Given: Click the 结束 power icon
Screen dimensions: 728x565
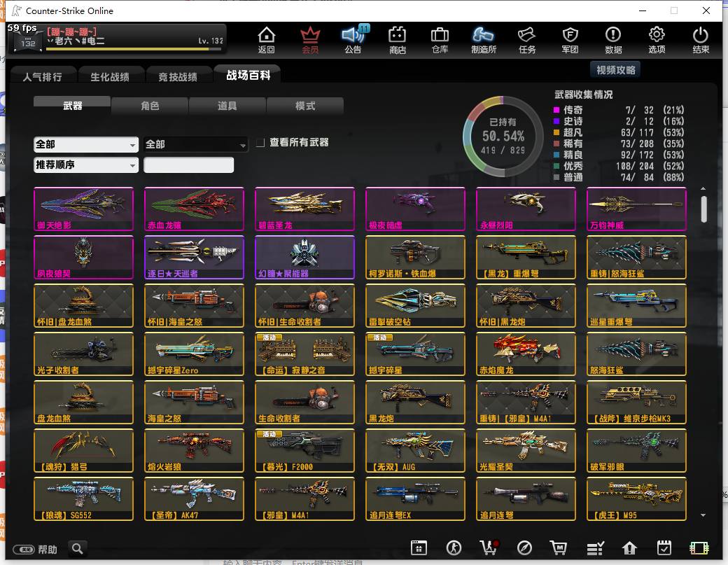Looking at the screenshot, I should tap(701, 40).
